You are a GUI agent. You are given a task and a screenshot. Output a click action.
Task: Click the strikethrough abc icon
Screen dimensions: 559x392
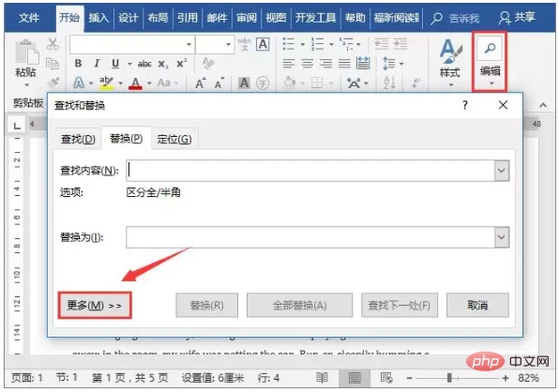pos(144,64)
